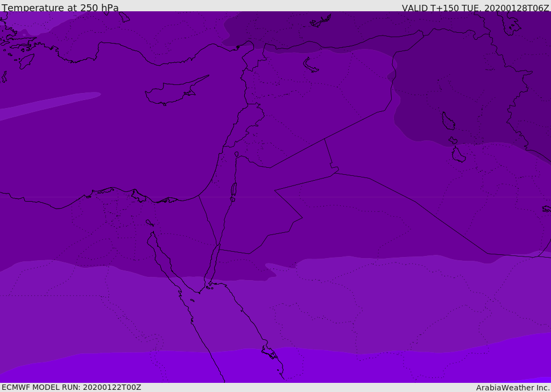Click the 'ECMWF MODEL RUN: 20200122T00Z' text
The width and height of the screenshot is (551, 392).
point(72,387)
